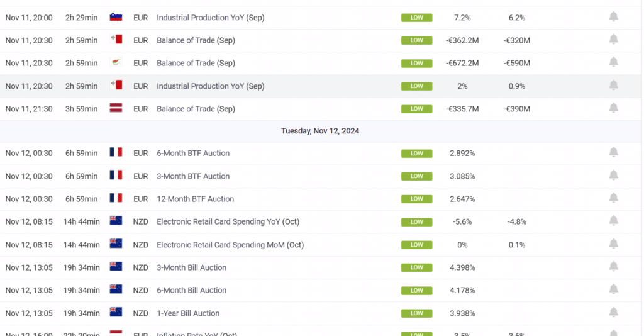Enable alert for Malta Industrial Production YoY row
This screenshot has width=644, height=336.
(613, 85)
